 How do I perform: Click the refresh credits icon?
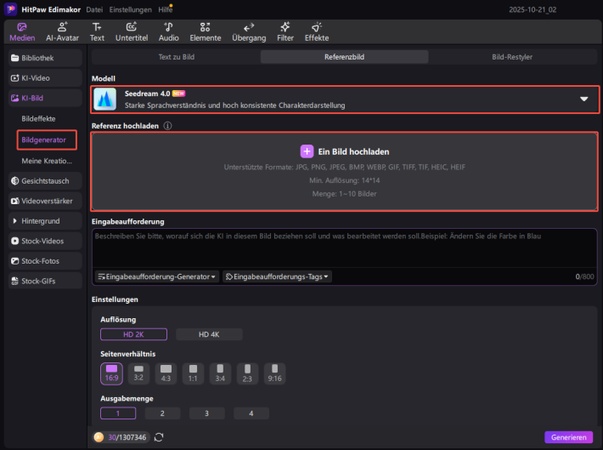159,437
